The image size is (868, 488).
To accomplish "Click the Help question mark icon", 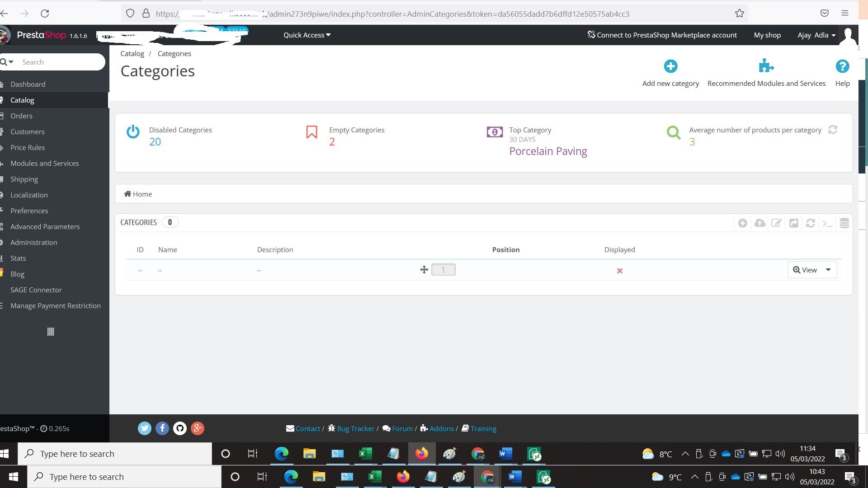I will (x=842, y=66).
